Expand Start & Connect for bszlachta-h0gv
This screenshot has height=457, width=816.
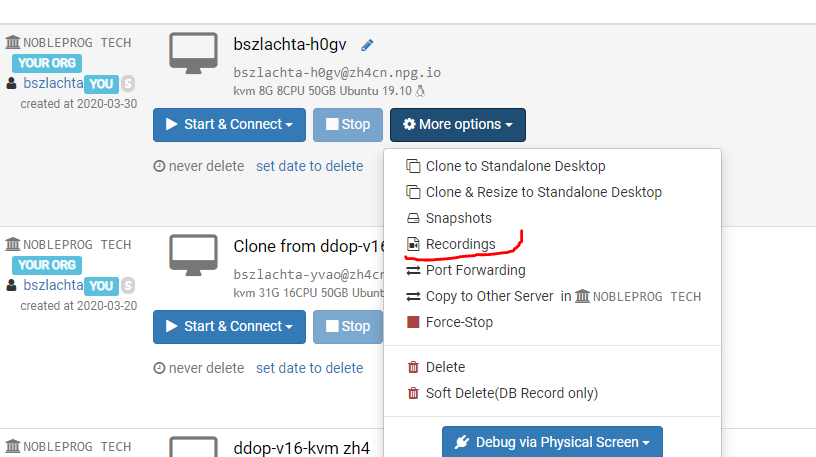(230, 125)
